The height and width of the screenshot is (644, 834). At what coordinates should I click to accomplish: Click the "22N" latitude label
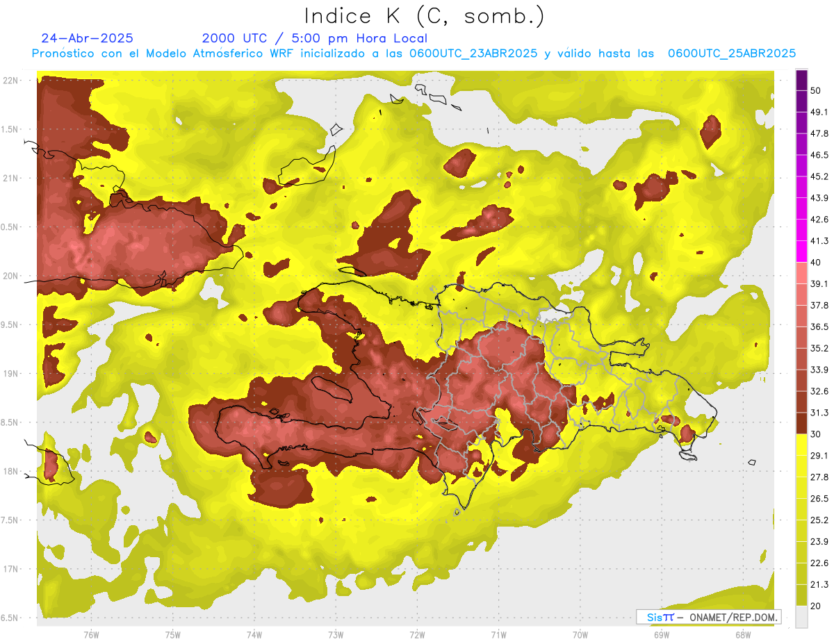click(12, 81)
